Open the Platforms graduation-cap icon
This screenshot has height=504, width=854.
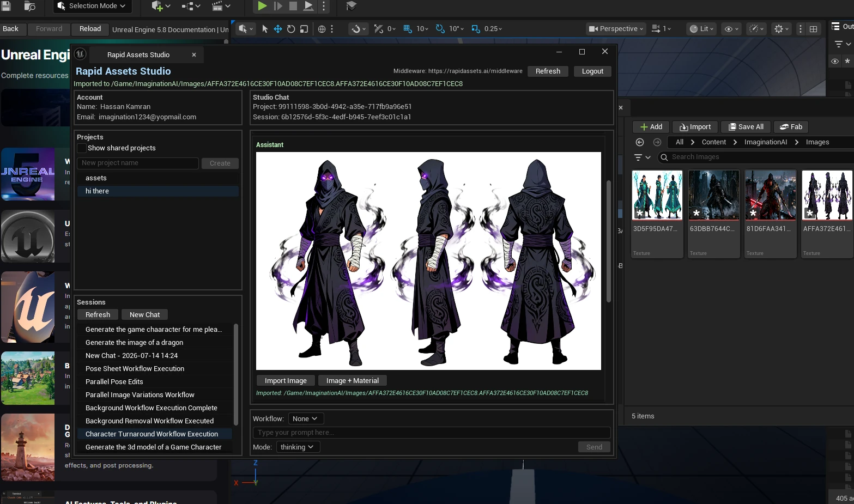tap(351, 6)
